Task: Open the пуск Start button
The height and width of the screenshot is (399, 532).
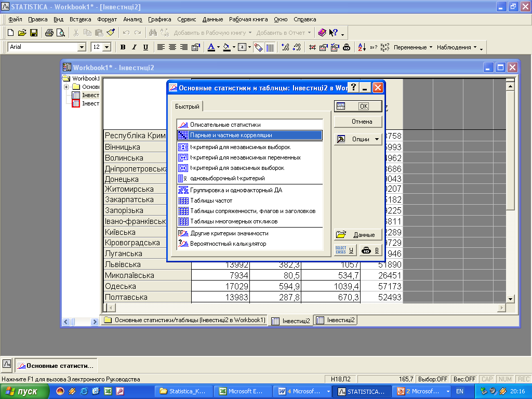Action: [24, 391]
